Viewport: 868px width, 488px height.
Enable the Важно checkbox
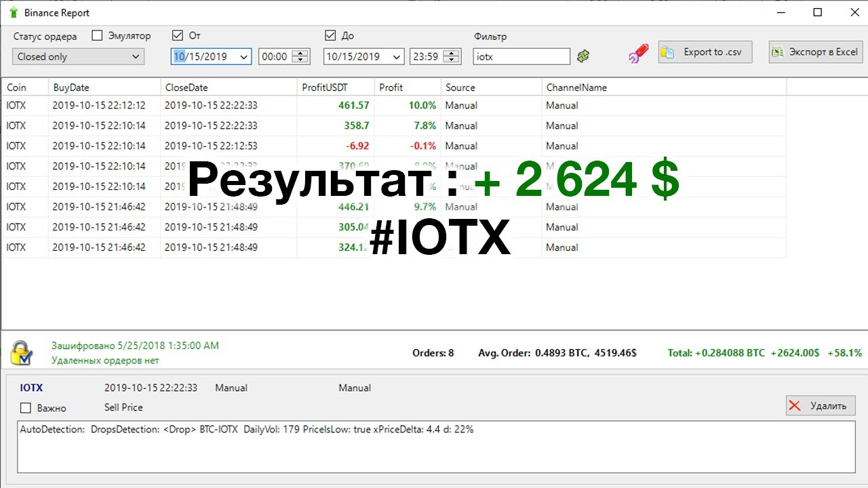pyautogui.click(x=26, y=408)
